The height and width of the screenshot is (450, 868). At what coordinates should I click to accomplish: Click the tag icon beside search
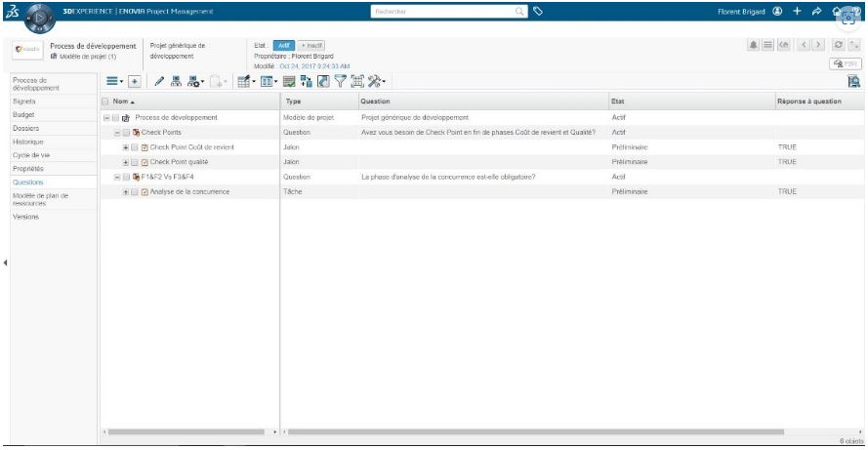coord(538,11)
